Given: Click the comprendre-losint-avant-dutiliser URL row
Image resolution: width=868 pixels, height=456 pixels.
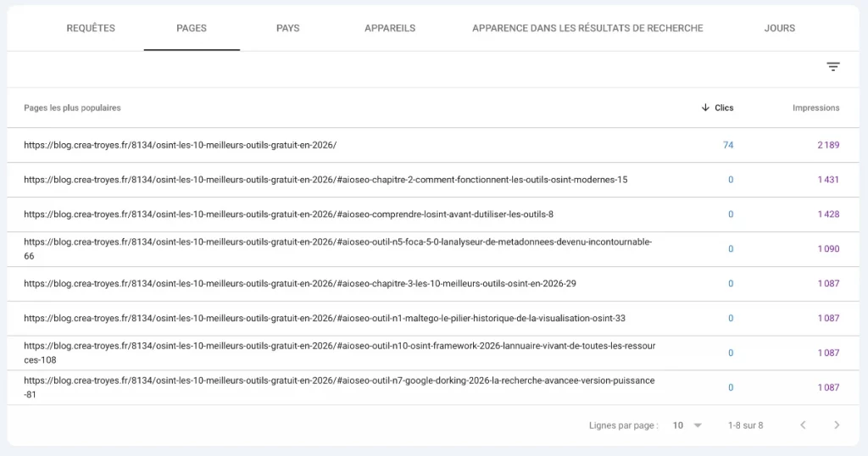Looking at the screenshot, I should 288,214.
